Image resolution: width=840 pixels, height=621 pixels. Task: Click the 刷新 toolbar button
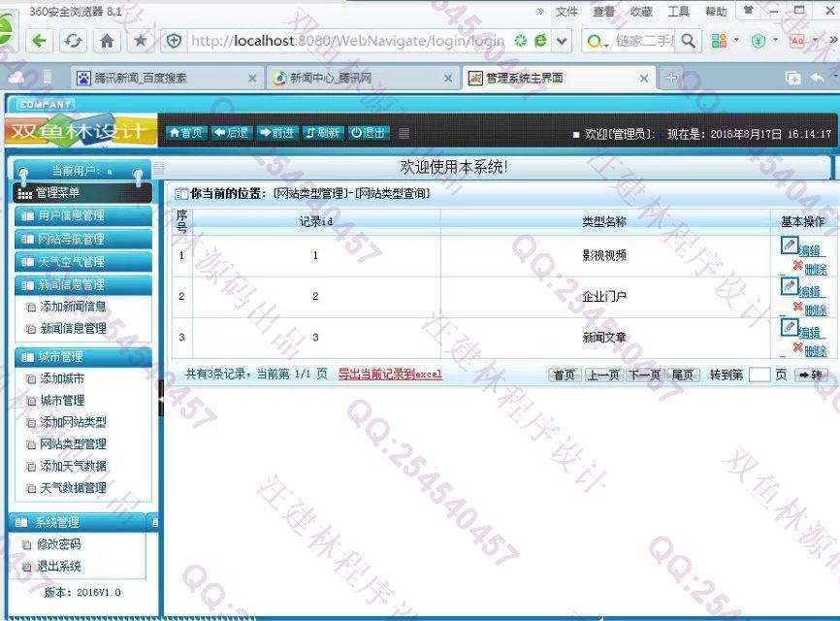click(323, 133)
